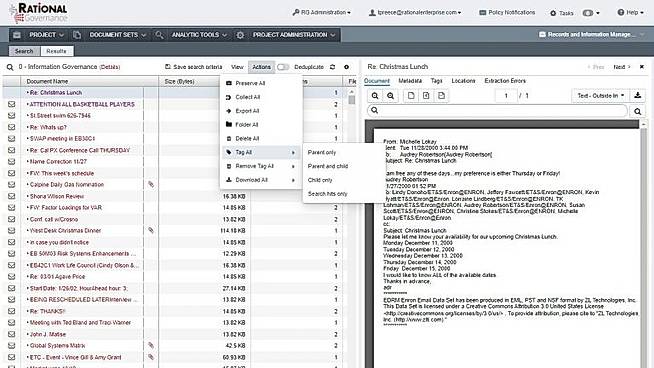This screenshot has width=654, height=368.
Task: Click Save search criteria
Action: pyautogui.click(x=194, y=67)
